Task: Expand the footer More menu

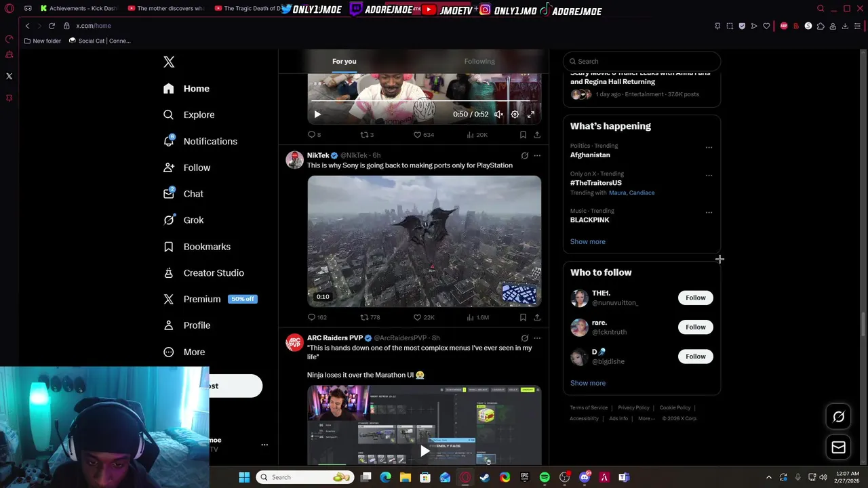Action: pos(646,418)
